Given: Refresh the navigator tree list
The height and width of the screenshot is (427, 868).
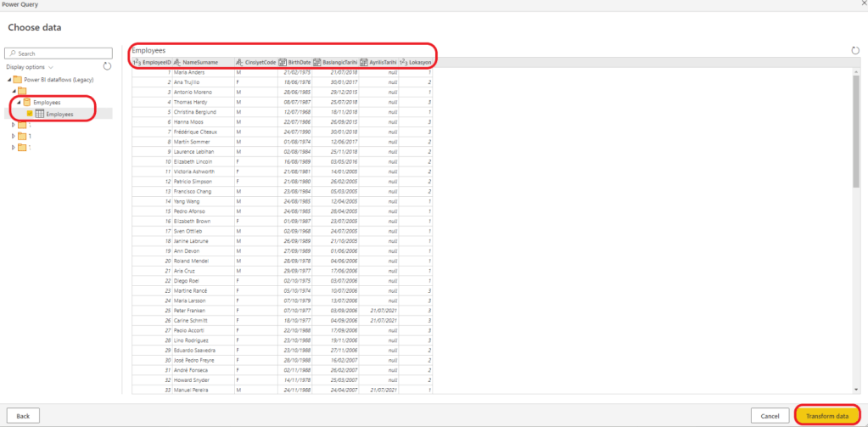Looking at the screenshot, I should pos(107,66).
